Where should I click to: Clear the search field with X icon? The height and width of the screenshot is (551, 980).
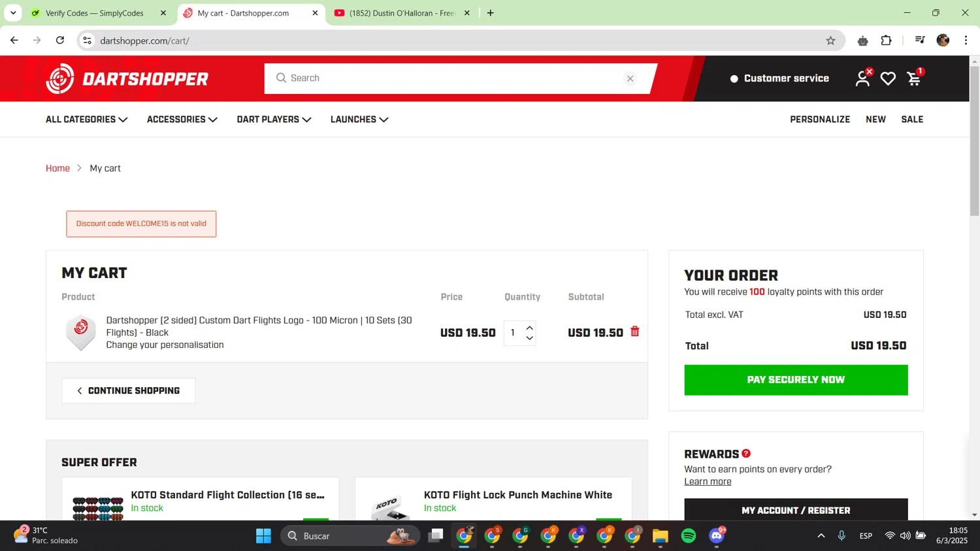(630, 78)
